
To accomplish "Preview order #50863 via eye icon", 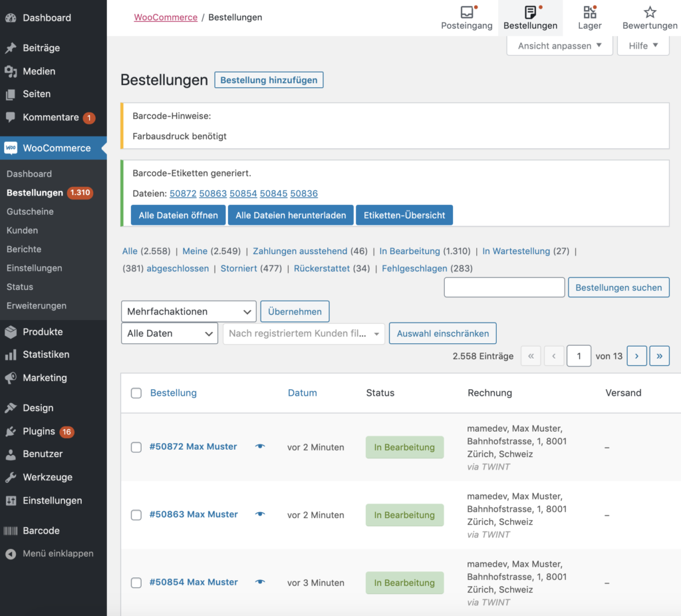I will (260, 514).
